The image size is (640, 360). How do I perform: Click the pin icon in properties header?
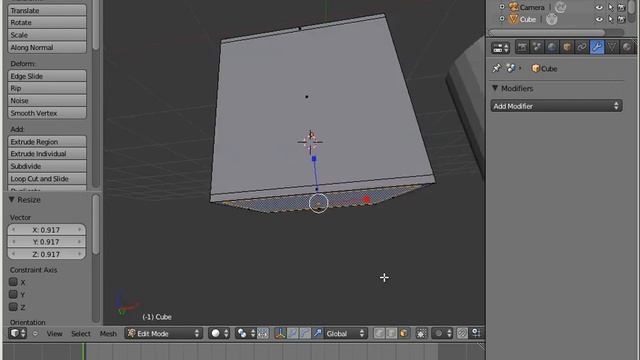[x=496, y=69]
